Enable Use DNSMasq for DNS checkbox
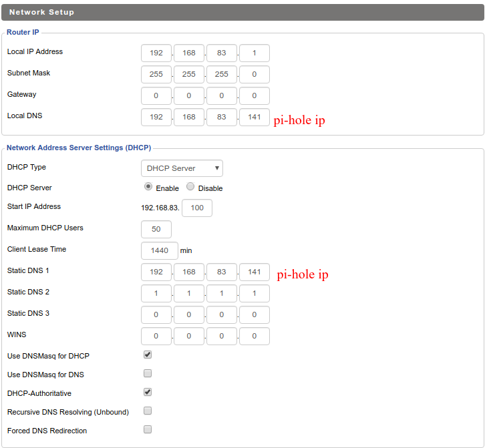This screenshot has height=448, width=485. tap(148, 374)
